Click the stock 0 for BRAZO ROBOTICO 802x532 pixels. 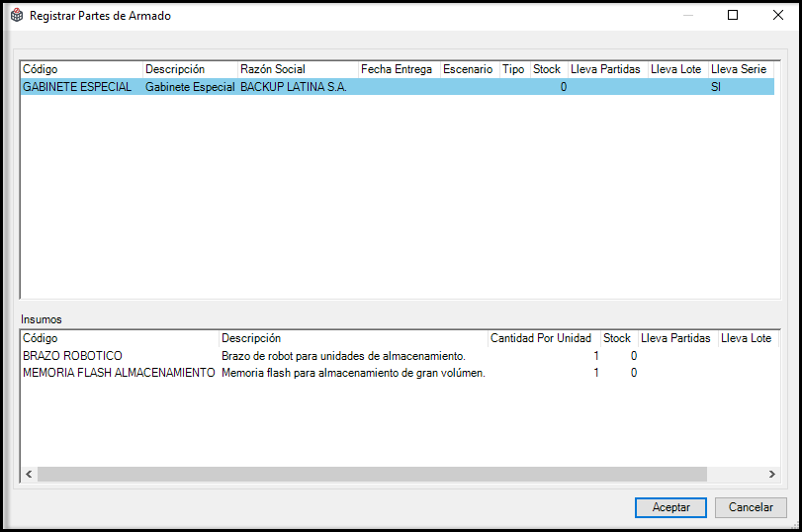coord(634,356)
